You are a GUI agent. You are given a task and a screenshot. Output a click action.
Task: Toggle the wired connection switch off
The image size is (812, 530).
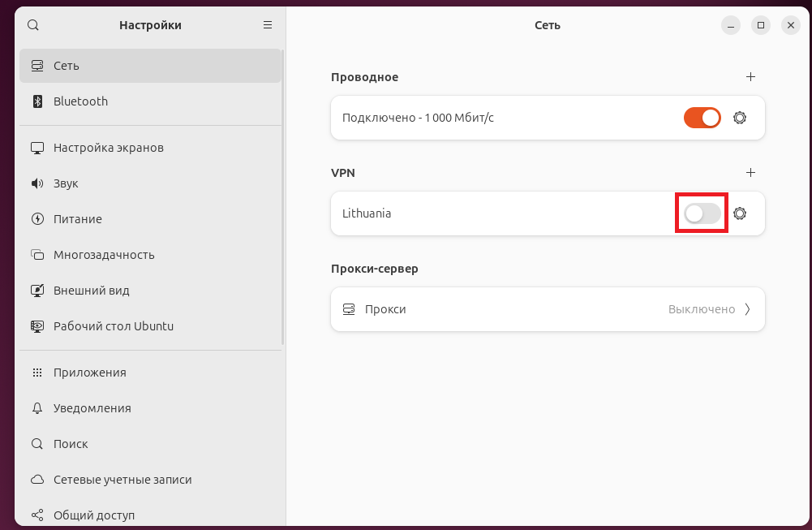702,118
